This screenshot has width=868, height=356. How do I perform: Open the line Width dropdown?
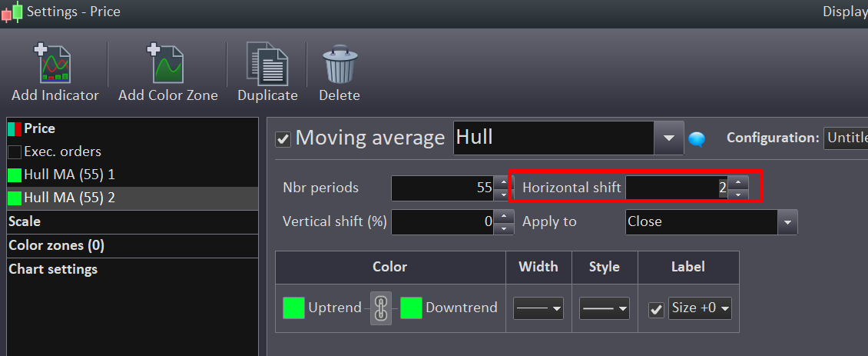(538, 308)
